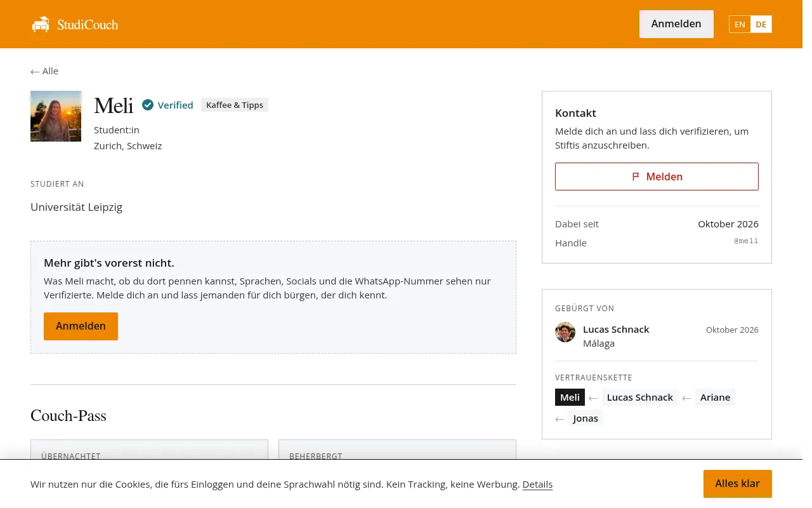The height and width of the screenshot is (508, 812).
Task: Select Jonas in trust chain
Action: [585, 418]
